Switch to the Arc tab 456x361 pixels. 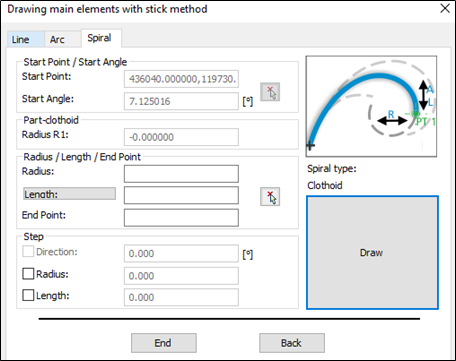click(62, 39)
